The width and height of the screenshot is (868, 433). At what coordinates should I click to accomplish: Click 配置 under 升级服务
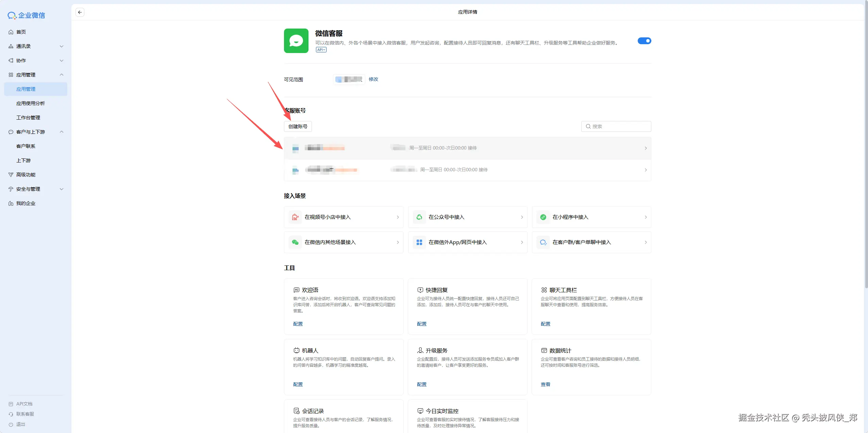click(x=422, y=384)
